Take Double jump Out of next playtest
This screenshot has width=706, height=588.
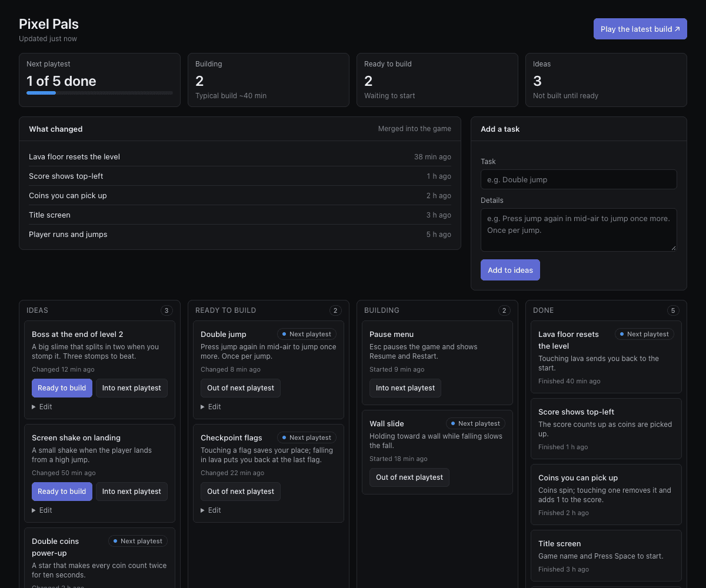tap(241, 388)
